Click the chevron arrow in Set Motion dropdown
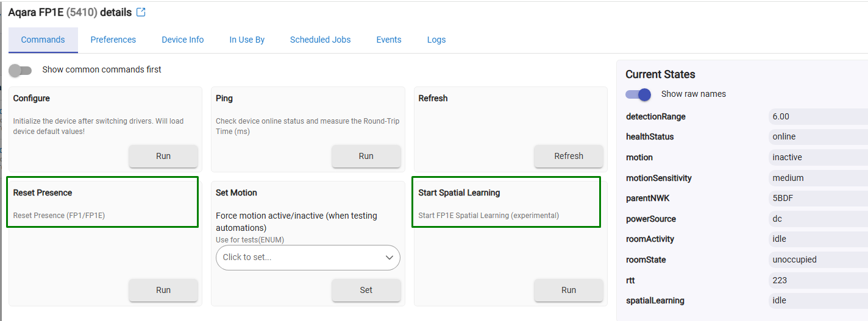This screenshot has width=868, height=321. pos(390,258)
